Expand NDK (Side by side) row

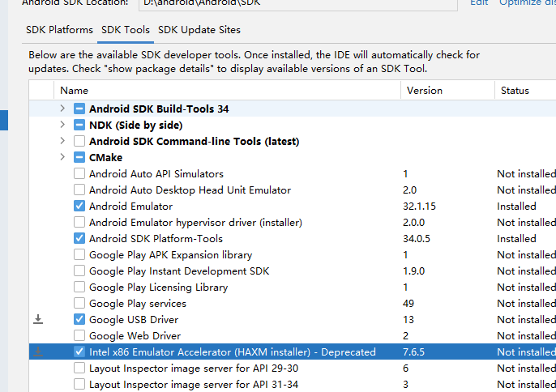tap(62, 125)
